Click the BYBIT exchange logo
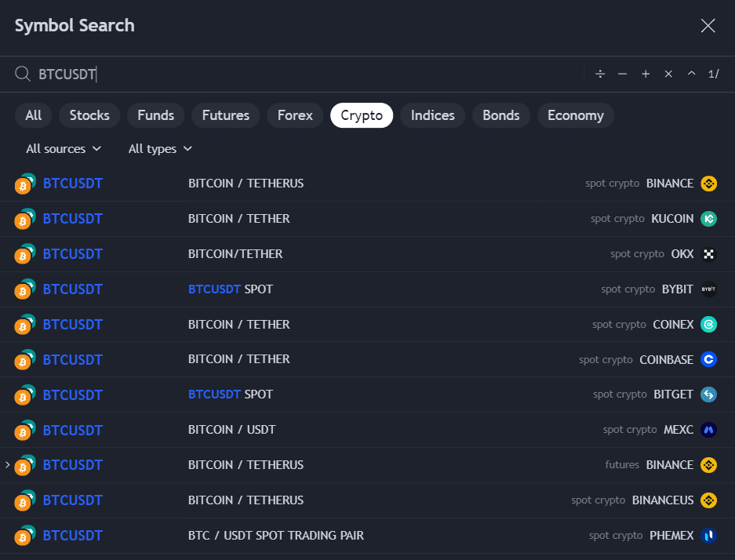 [x=709, y=289]
